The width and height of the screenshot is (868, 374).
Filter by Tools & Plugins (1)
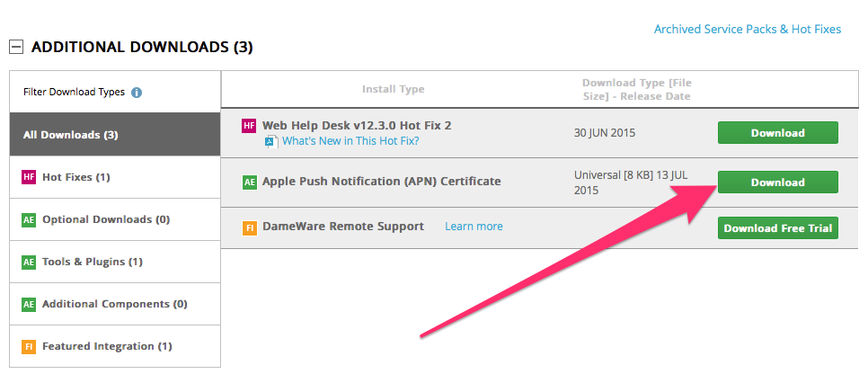(115, 262)
